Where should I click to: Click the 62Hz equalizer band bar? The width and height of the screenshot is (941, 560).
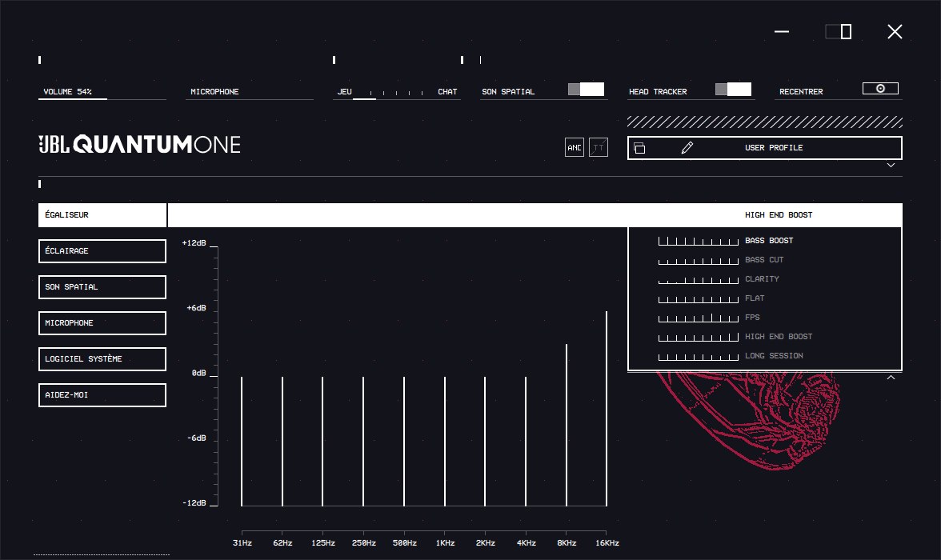[x=282, y=441]
